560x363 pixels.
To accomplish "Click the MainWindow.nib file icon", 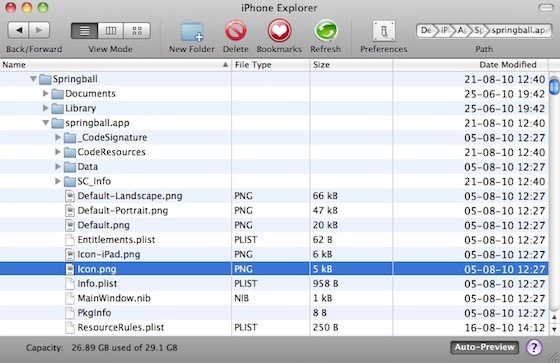I will pyautogui.click(x=70, y=298).
